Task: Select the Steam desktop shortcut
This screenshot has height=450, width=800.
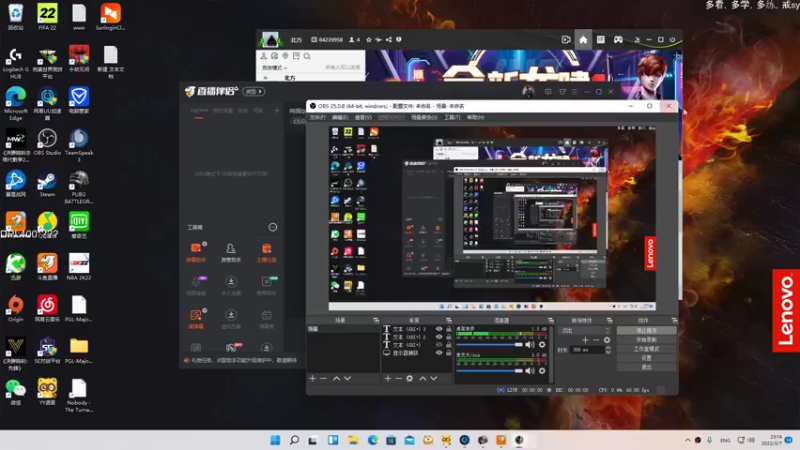Action: [47, 185]
